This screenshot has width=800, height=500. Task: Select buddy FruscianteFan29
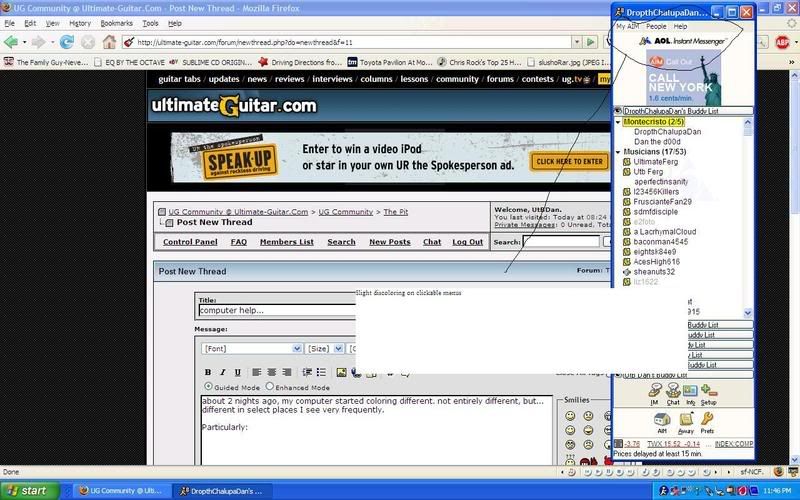tap(662, 202)
